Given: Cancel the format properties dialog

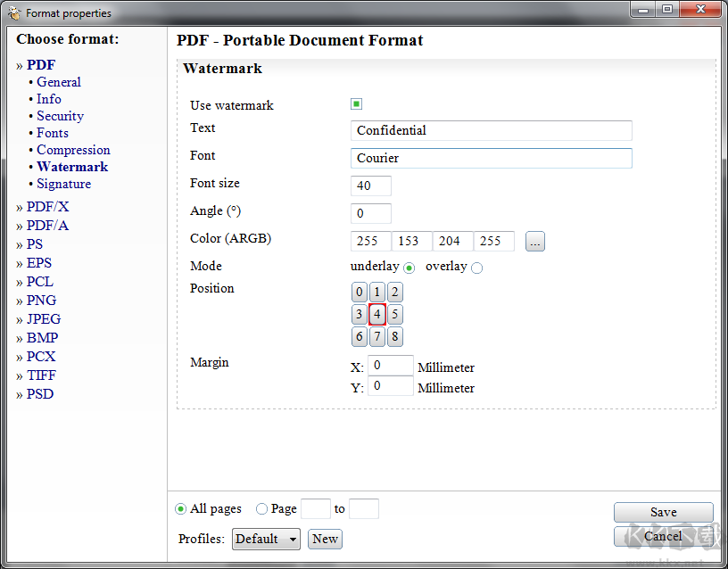Looking at the screenshot, I should [663, 538].
